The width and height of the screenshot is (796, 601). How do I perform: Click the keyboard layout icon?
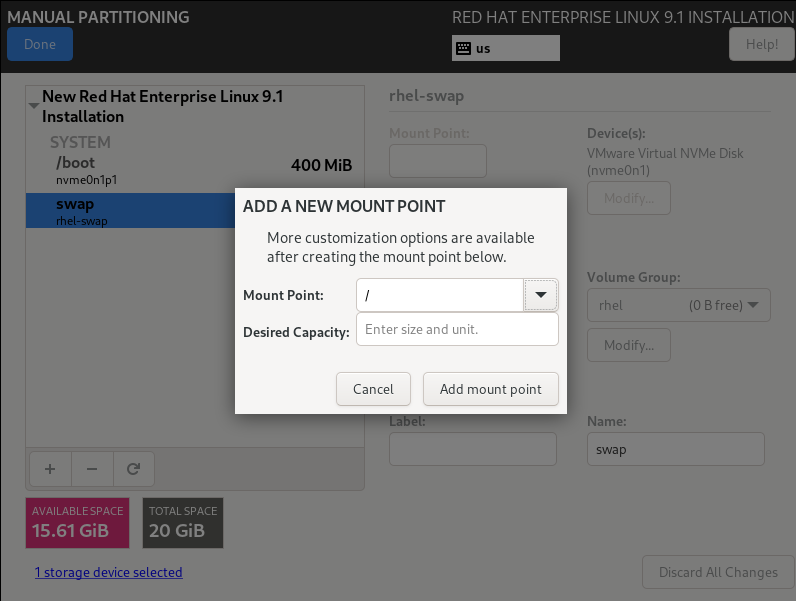pos(463,48)
